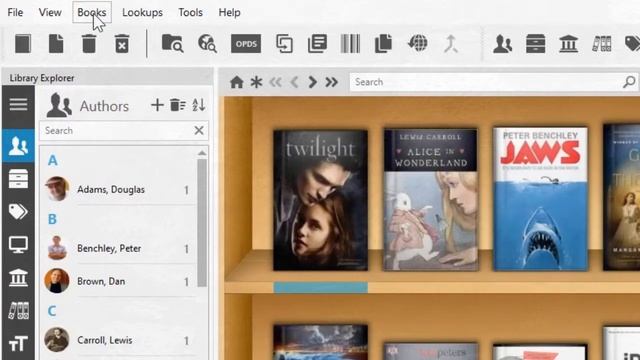Open the View menu
This screenshot has width=640, height=360.
click(50, 12)
